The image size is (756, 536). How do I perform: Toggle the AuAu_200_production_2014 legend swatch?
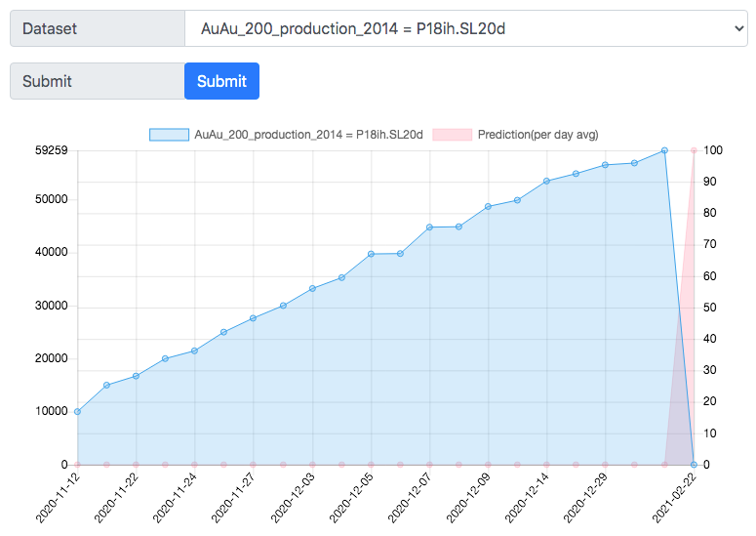[169, 135]
